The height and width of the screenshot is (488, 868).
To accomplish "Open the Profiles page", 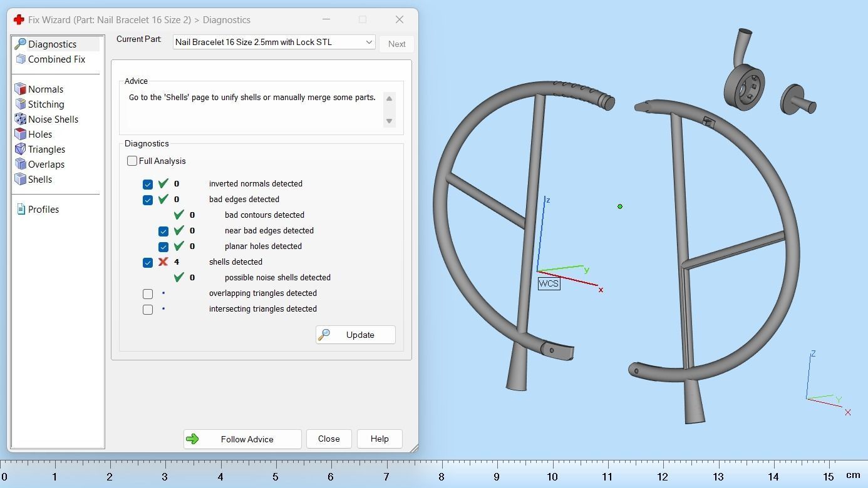I will (43, 209).
